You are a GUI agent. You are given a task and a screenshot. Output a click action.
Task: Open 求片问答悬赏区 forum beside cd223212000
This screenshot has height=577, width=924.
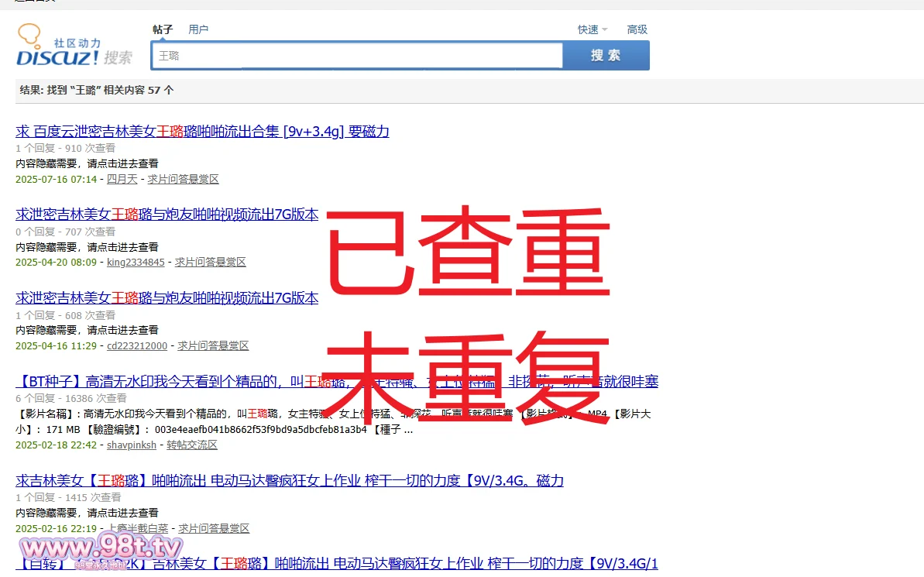214,346
